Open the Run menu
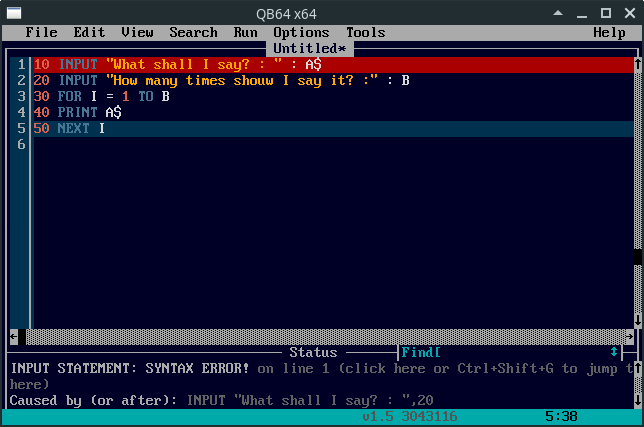Image resolution: width=644 pixels, height=427 pixels. (246, 32)
